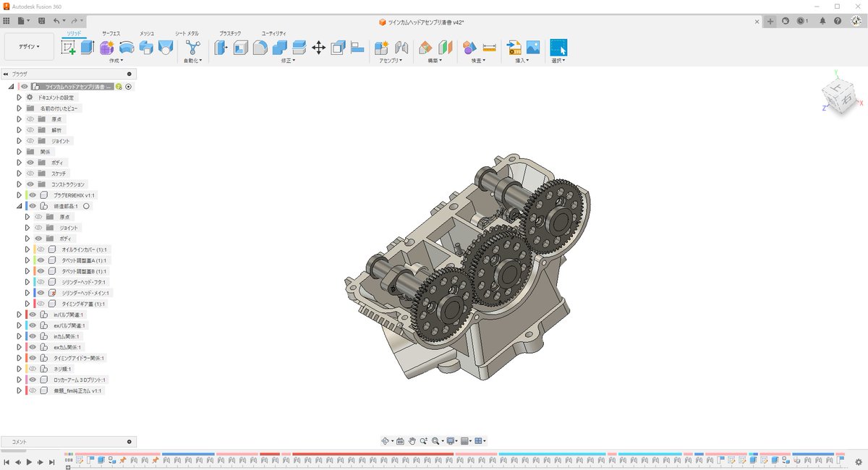Activate the Select tool icon

click(x=558, y=48)
